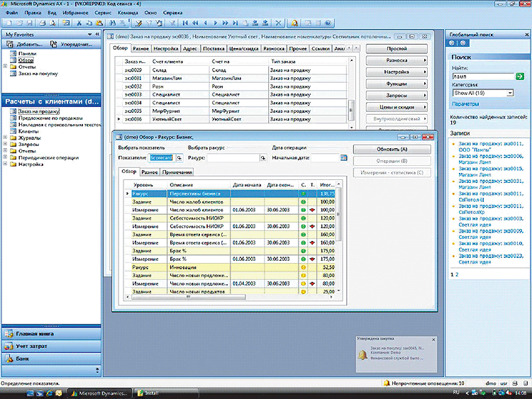532x399 pixels.
Task: Go to first record toolbar arrow
Action: coord(185,23)
